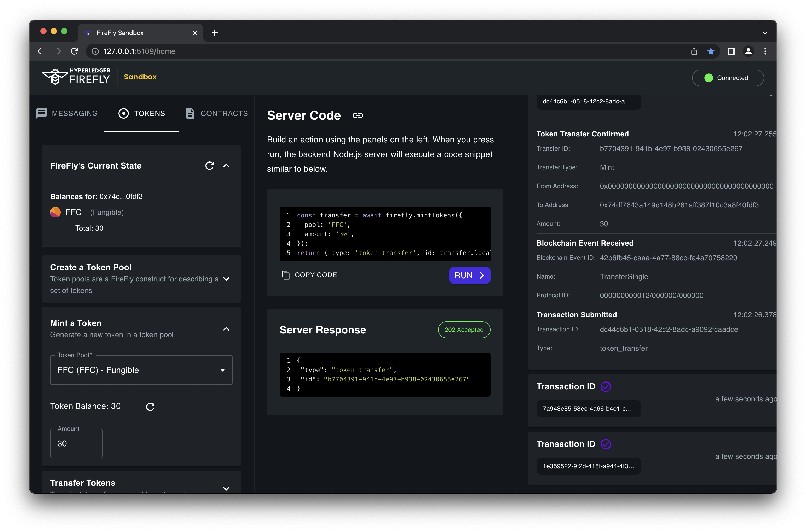
Task: Click the Amount input field
Action: pyautogui.click(x=76, y=443)
